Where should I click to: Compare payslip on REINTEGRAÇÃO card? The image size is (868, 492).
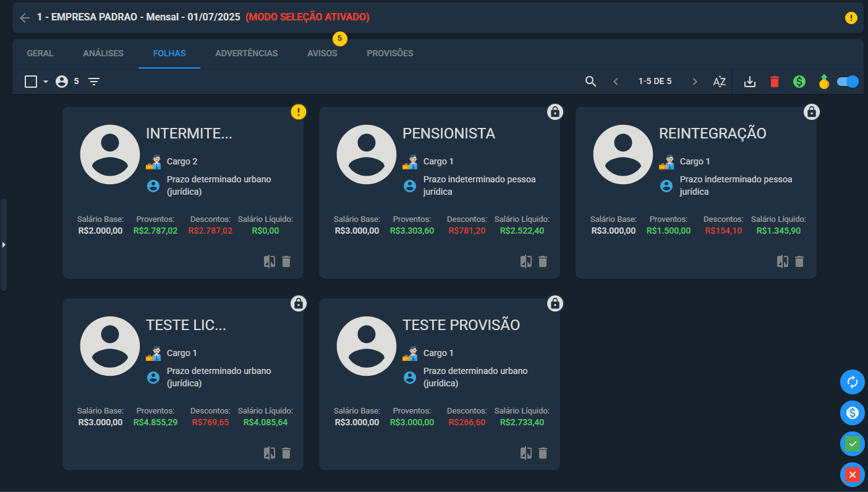pyautogui.click(x=783, y=261)
